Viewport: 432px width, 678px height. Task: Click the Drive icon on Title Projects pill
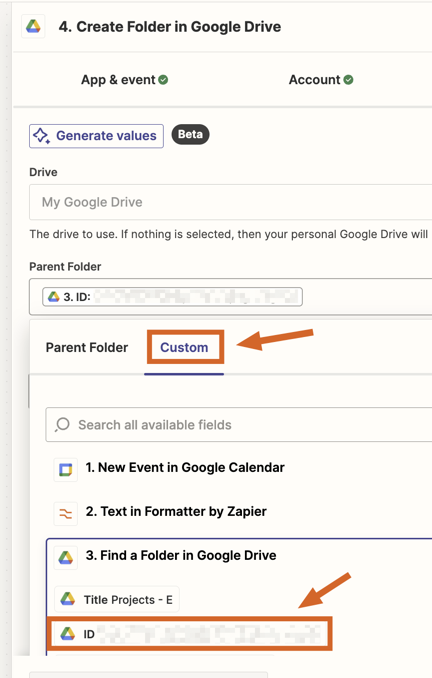coord(68,599)
